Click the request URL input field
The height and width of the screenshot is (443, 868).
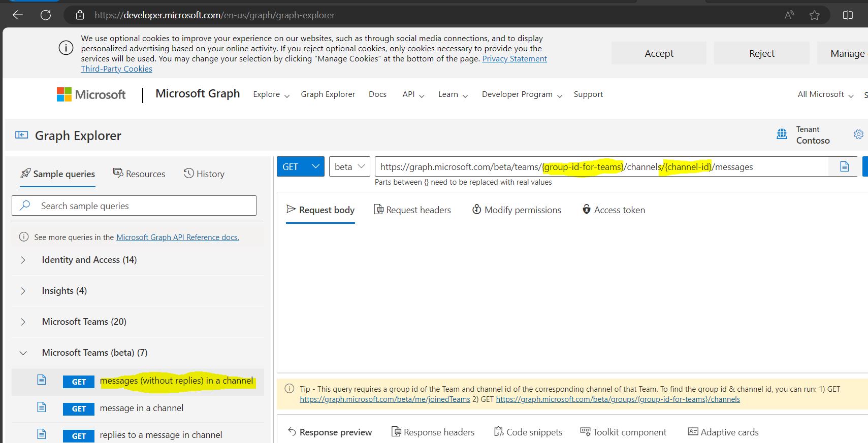point(602,166)
